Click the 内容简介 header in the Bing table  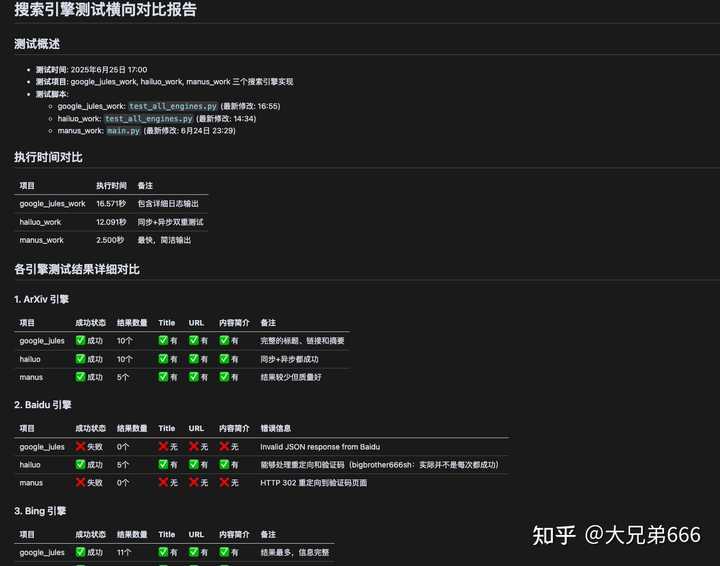click(234, 534)
